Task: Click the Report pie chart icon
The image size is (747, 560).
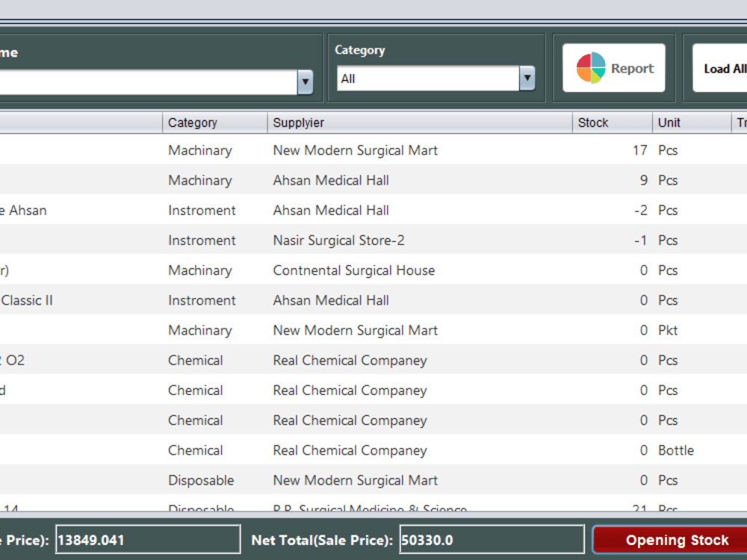Action: [591, 68]
